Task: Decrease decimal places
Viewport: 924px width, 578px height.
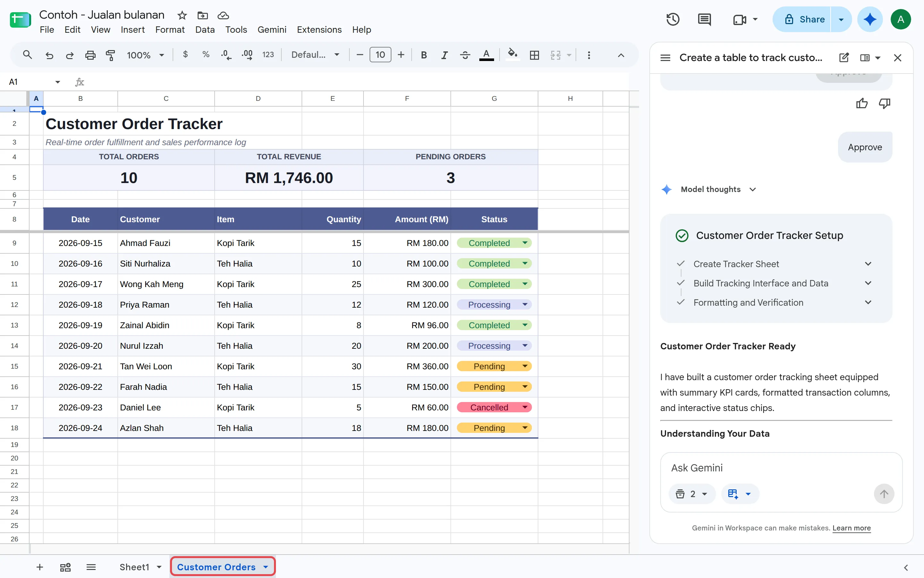Action: pos(226,55)
